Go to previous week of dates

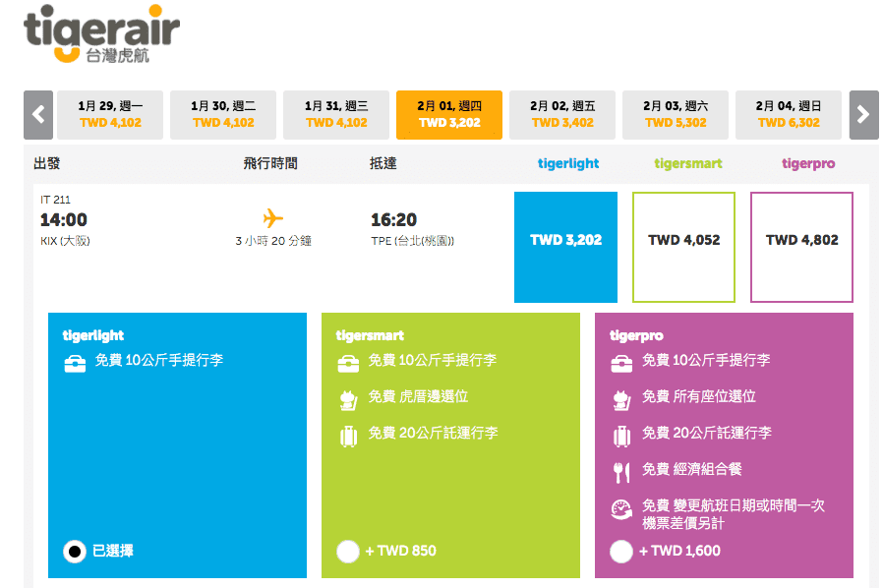coord(38,115)
